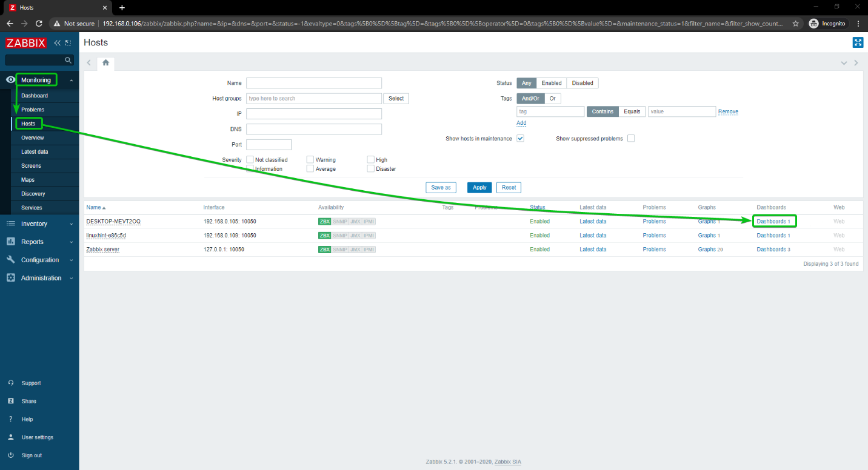This screenshot has height=470, width=868.
Task: Click Save as filter button
Action: [441, 188]
